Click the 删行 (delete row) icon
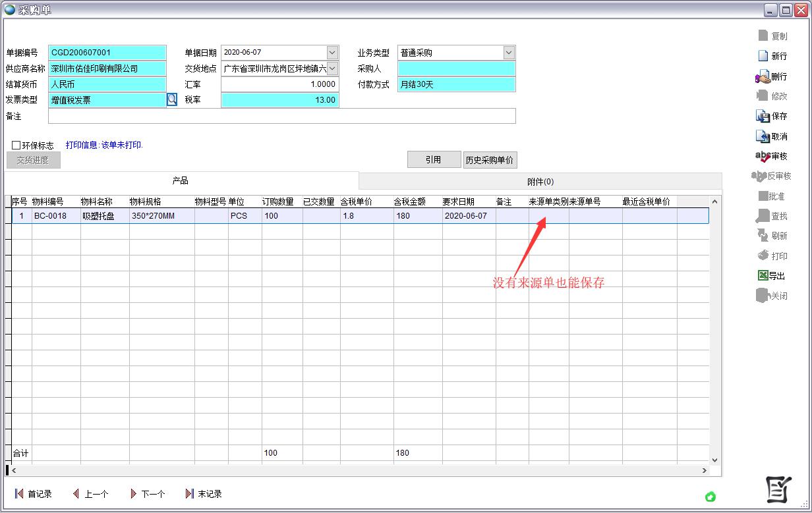Image resolution: width=812 pixels, height=513 pixels. tap(763, 76)
